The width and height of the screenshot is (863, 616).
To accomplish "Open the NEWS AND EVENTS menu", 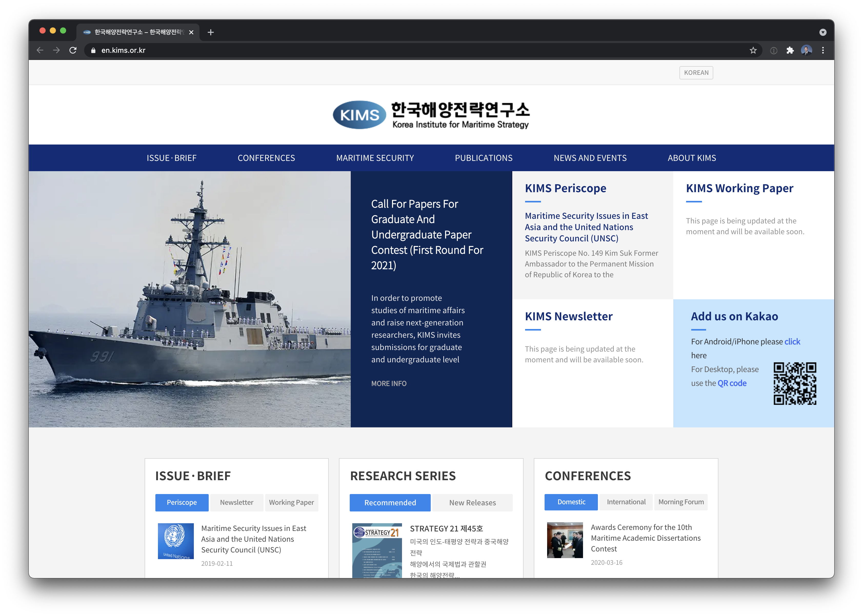I will point(590,158).
